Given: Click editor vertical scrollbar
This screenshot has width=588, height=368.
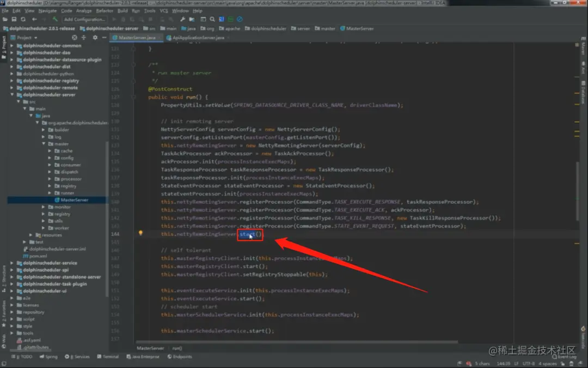Looking at the screenshot, I should pyautogui.click(x=578, y=191).
